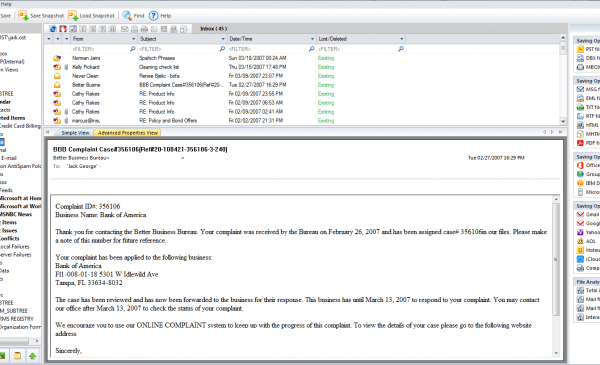Image resolution: width=600 pixels, height=365 pixels.
Task: Click the PDF file icon
Action: pyautogui.click(x=580, y=143)
